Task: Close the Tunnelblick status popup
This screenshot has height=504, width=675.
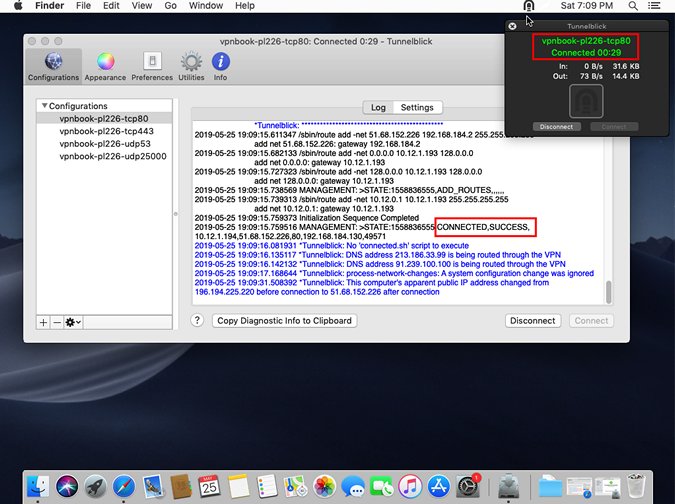Action: tap(512, 26)
